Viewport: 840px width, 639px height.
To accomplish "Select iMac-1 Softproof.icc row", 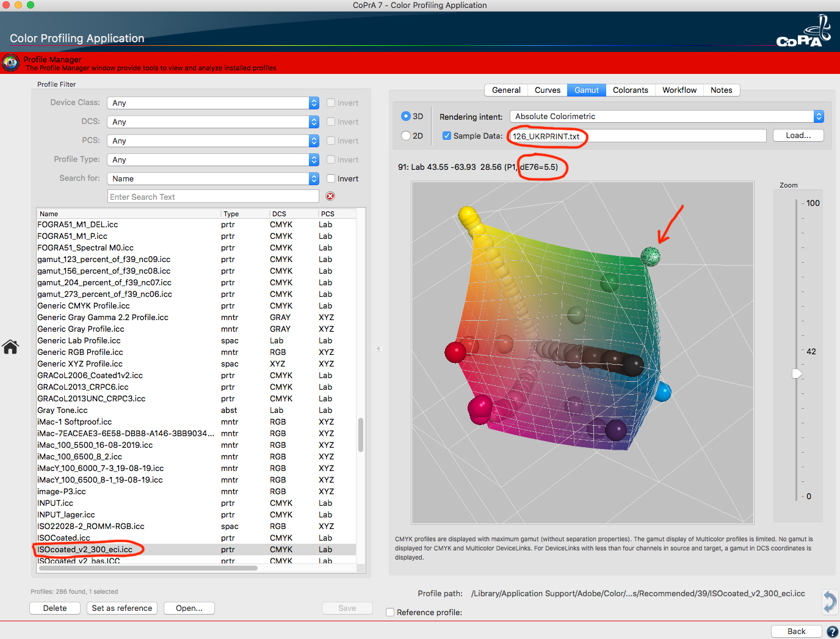I will pos(196,422).
